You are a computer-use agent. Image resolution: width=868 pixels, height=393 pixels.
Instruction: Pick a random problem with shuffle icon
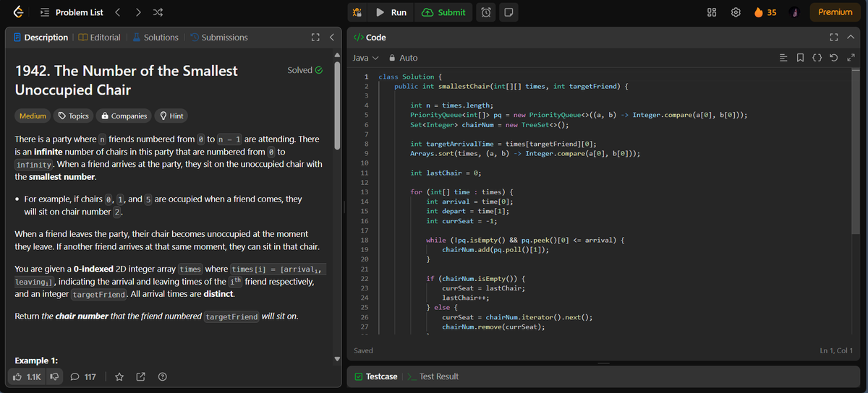point(159,12)
